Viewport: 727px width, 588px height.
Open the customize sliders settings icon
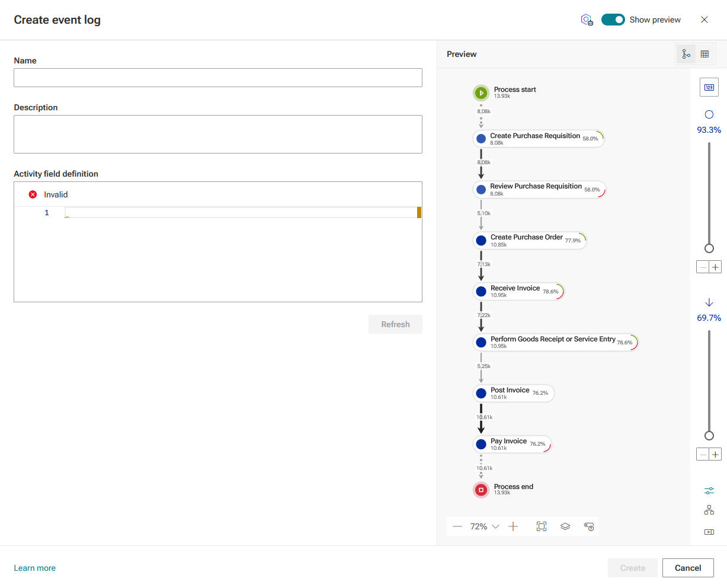tap(709, 491)
